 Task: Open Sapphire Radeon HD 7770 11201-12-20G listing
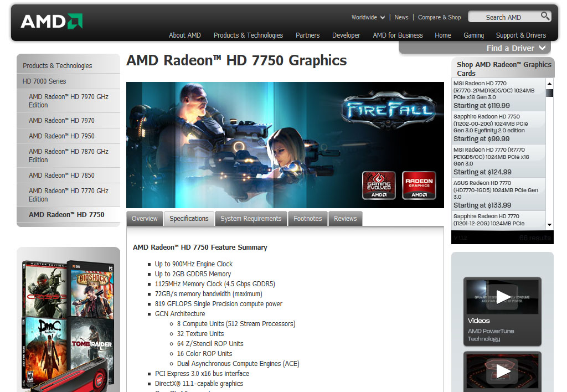498,220
